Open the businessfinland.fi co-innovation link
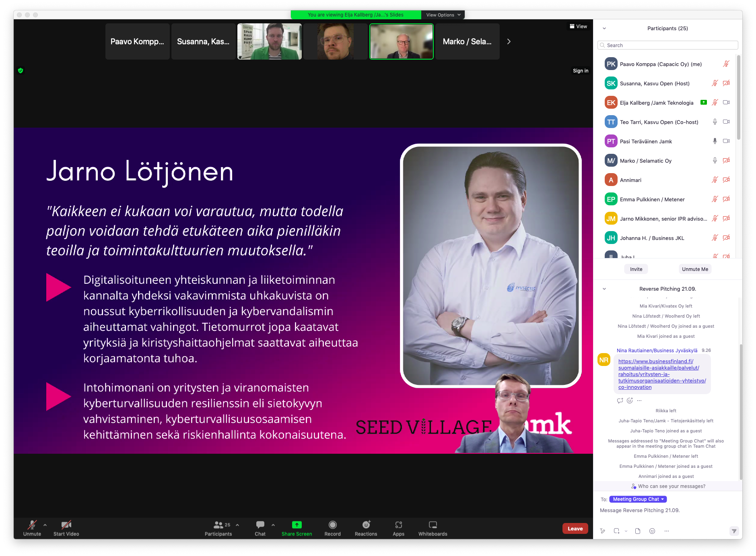This screenshot has height=556, width=756. point(662,374)
